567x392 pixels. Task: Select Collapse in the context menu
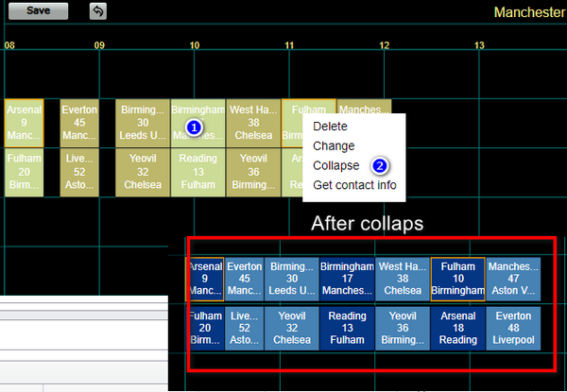(x=335, y=165)
